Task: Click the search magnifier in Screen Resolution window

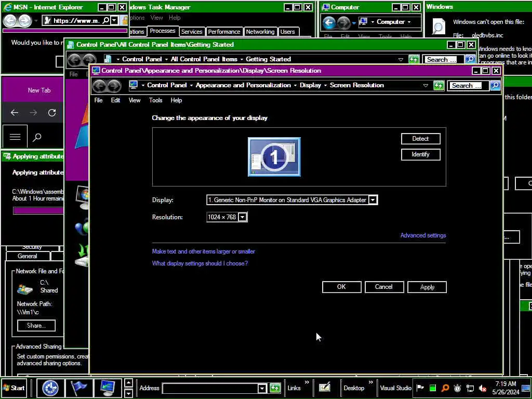Action: [x=495, y=86]
